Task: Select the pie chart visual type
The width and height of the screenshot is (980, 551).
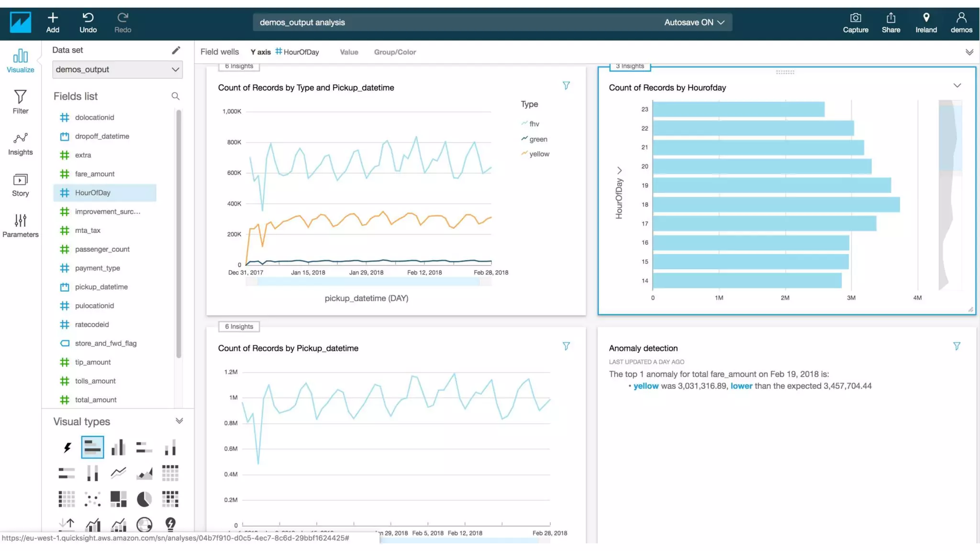Action: [x=144, y=499]
